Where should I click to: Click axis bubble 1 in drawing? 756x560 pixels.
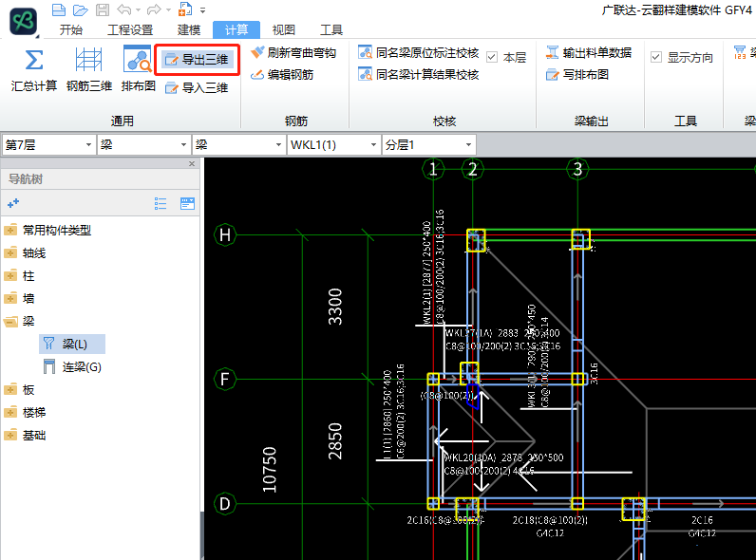[433, 169]
